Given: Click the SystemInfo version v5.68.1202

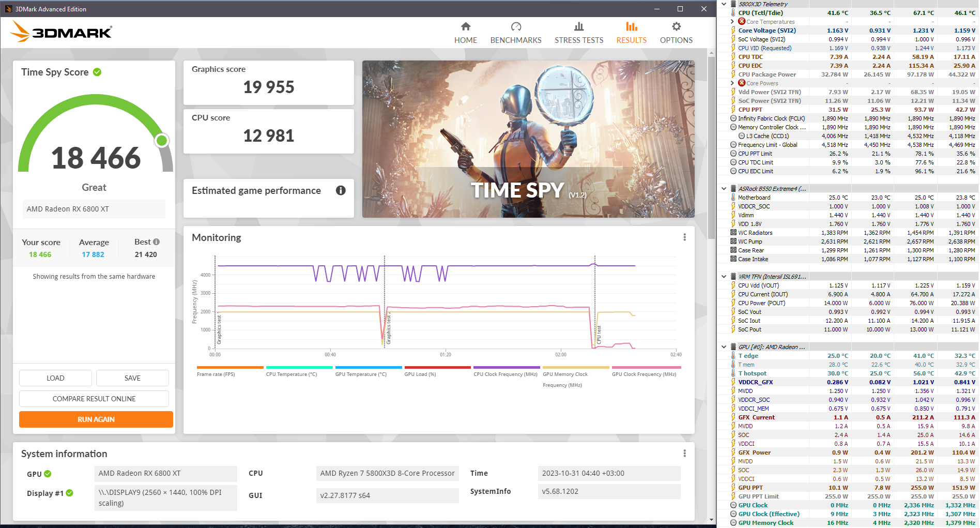Looking at the screenshot, I should [x=560, y=491].
